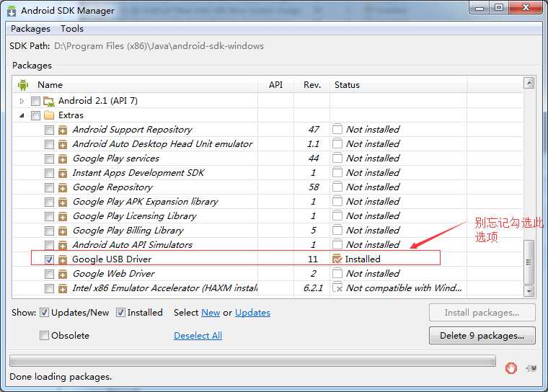
Task: Select the Google Play Billing Library row name
Action: pos(128,231)
